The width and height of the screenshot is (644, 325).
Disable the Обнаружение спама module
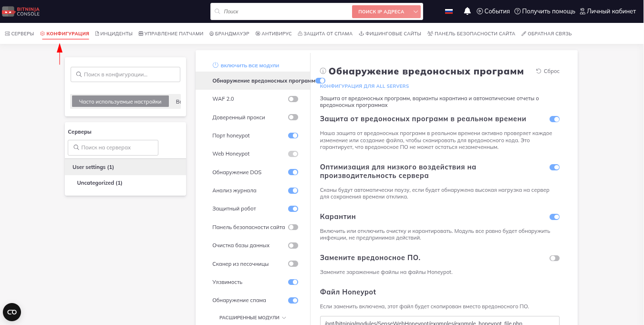[x=293, y=300]
